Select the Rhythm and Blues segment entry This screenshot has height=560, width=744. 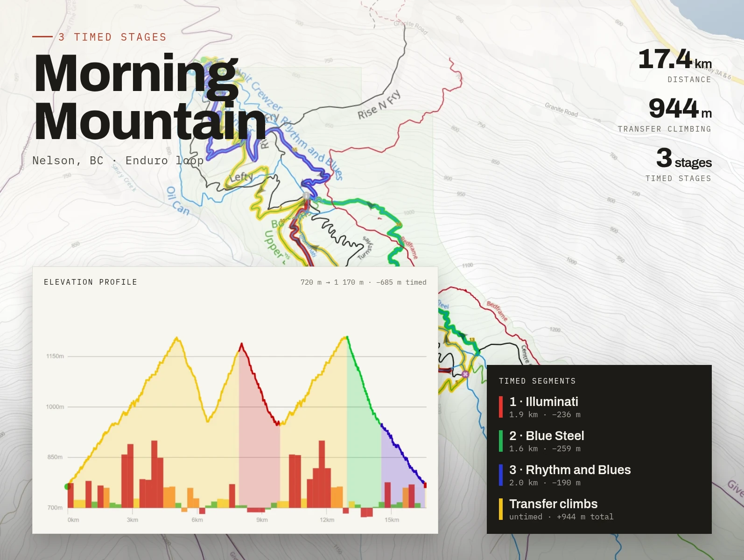pos(599,475)
